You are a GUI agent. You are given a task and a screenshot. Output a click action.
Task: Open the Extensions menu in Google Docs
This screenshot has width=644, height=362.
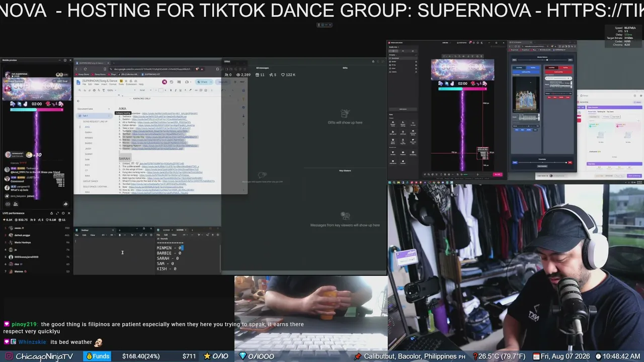pyautogui.click(x=131, y=84)
